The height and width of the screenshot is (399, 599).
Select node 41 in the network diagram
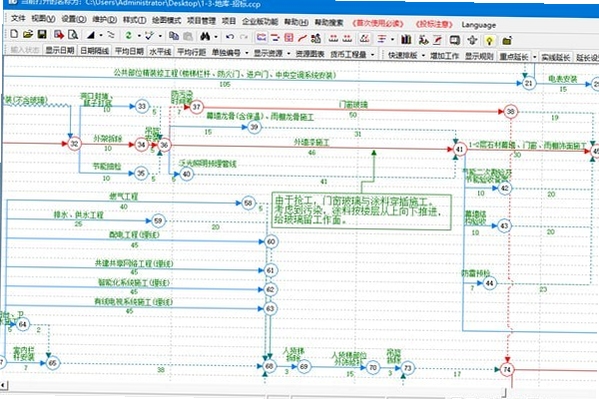(x=460, y=149)
